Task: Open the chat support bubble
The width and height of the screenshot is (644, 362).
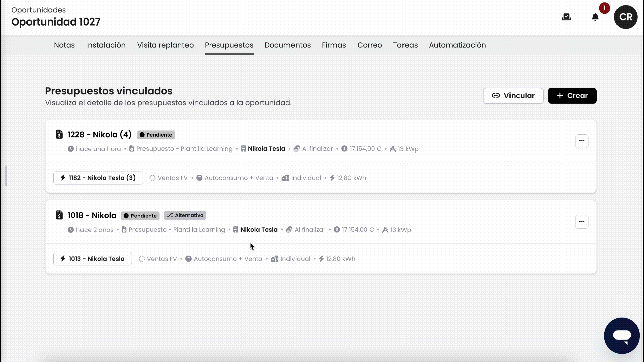Action: 622,335
